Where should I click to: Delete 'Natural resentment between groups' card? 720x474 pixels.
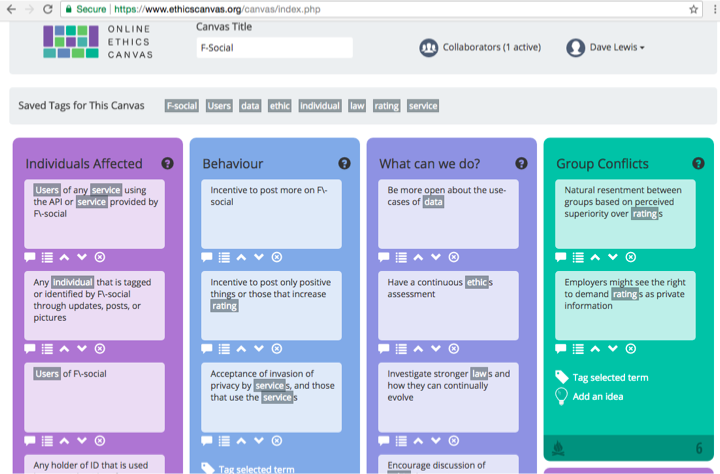[630, 257]
